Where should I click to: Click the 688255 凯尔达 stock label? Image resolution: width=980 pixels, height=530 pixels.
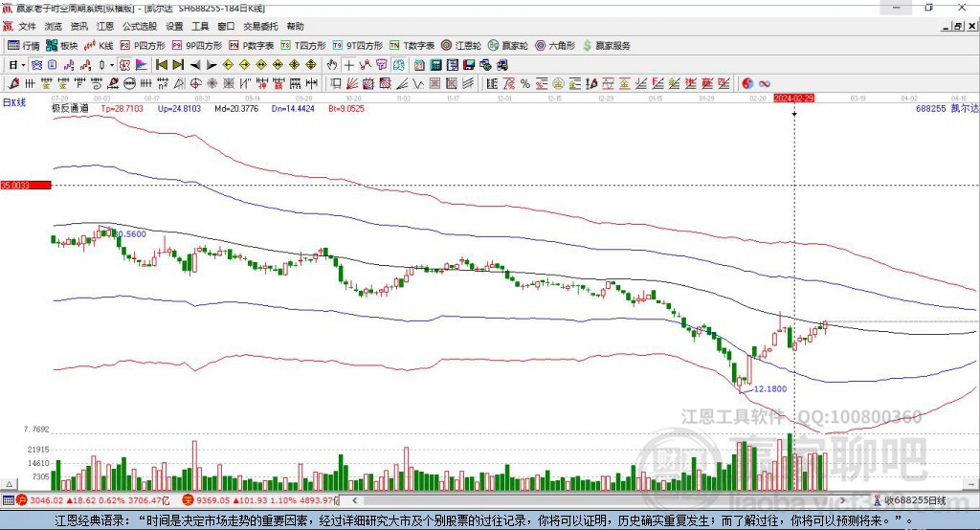[947, 108]
